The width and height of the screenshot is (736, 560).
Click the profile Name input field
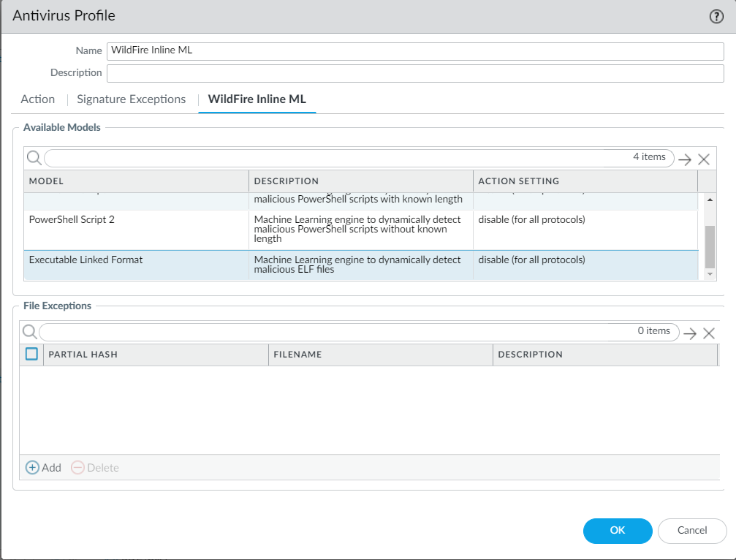click(x=415, y=51)
